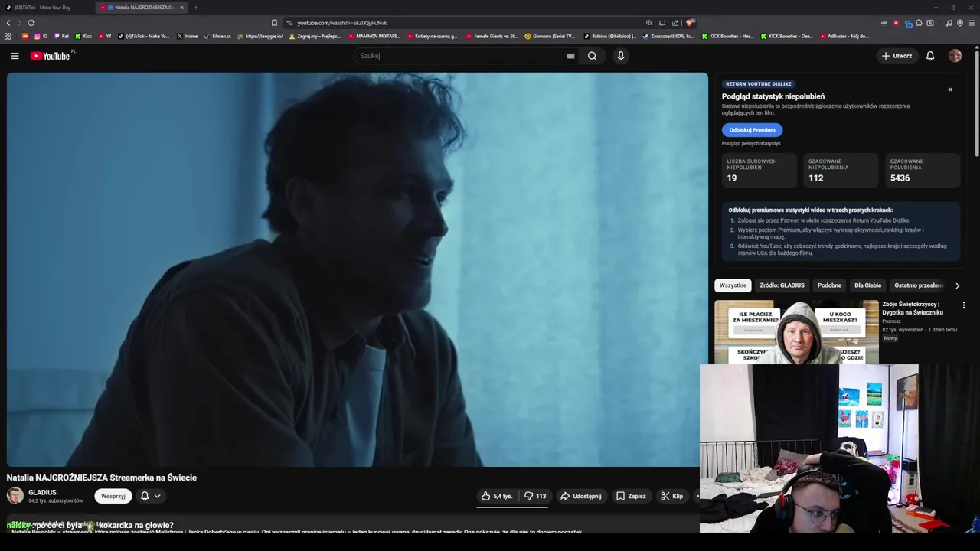Click the Liczba surowych niepolubień 19 box
The height and width of the screenshot is (551, 980).
coord(759,171)
